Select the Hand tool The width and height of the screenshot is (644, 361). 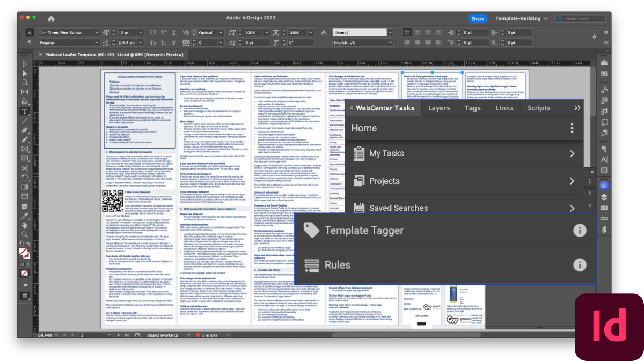[x=25, y=225]
